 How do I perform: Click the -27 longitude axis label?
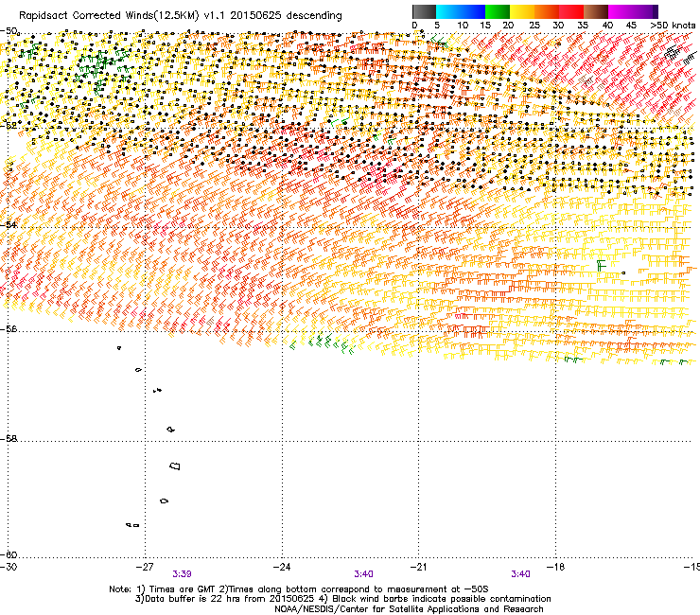coord(145,567)
